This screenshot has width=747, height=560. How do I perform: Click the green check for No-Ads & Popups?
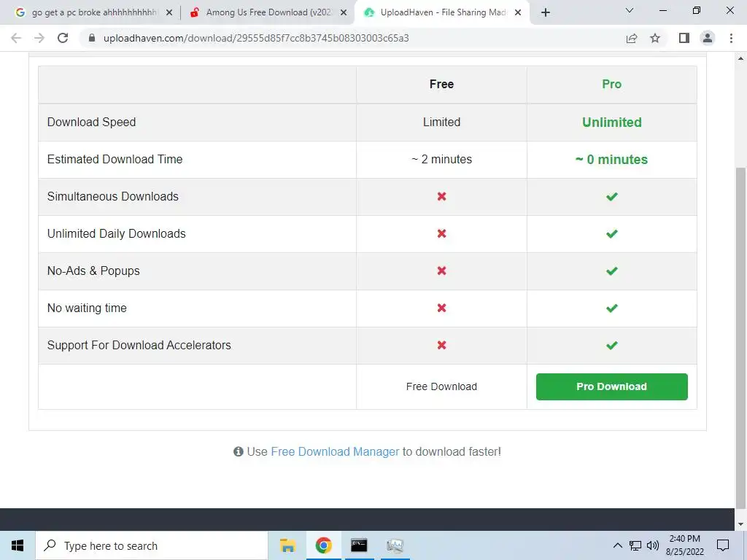coord(612,271)
